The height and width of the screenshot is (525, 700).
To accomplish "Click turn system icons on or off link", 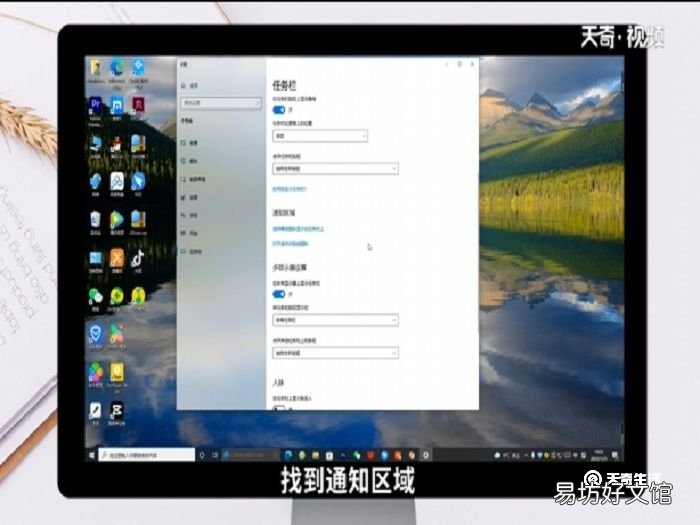I will click(291, 244).
